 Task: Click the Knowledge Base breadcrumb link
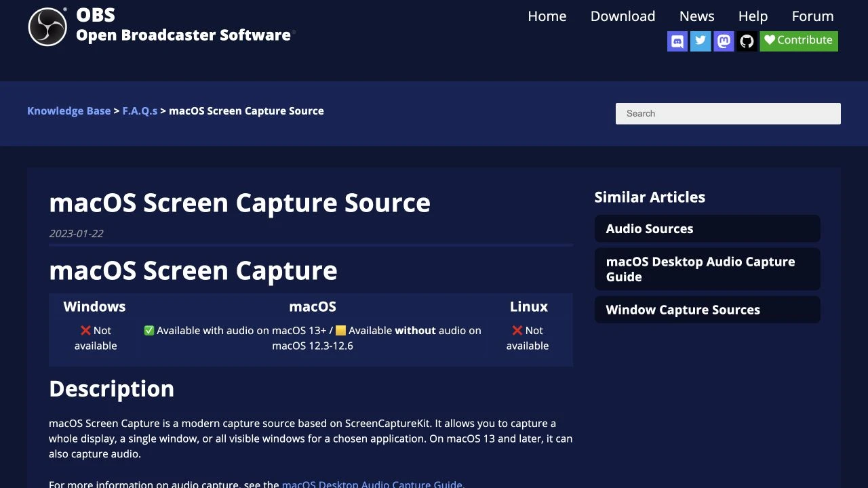[x=68, y=111]
